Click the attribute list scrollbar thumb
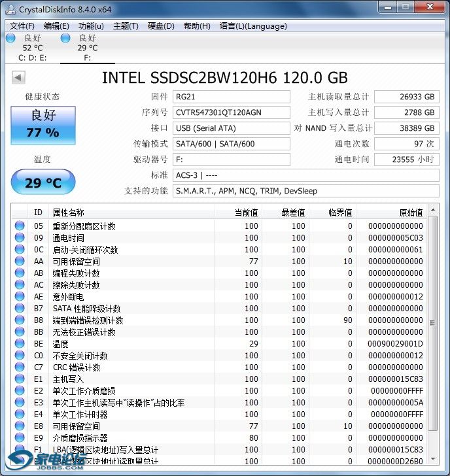Viewport: 450px width, 476px height. tap(433, 323)
